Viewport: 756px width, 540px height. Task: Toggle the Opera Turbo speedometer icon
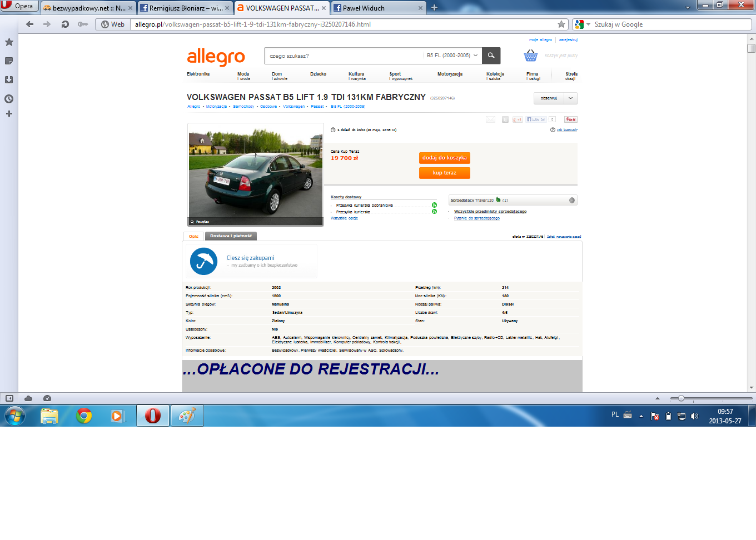(x=47, y=398)
